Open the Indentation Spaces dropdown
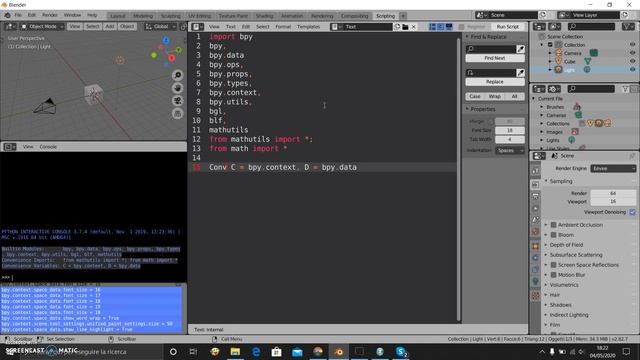The width and height of the screenshot is (640, 360). 510,151
